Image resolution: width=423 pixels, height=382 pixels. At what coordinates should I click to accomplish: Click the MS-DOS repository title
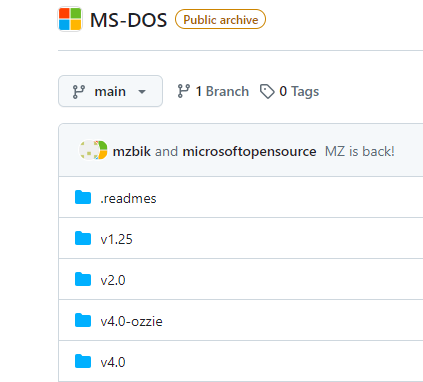129,20
